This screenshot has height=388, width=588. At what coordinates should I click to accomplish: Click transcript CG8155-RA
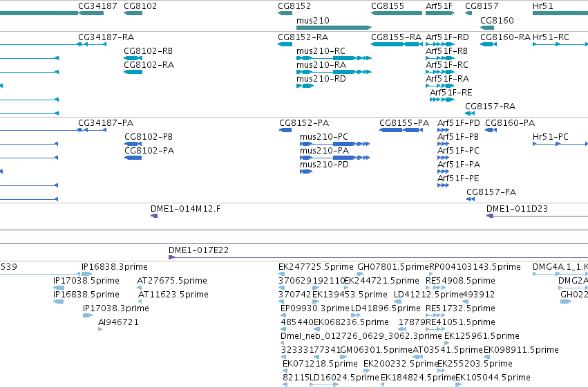click(x=397, y=37)
